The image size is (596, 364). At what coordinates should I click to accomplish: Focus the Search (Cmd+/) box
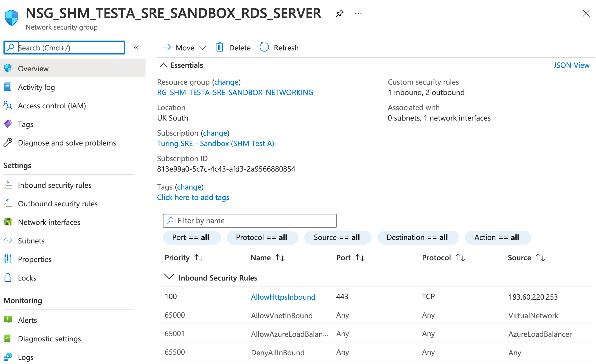click(64, 48)
